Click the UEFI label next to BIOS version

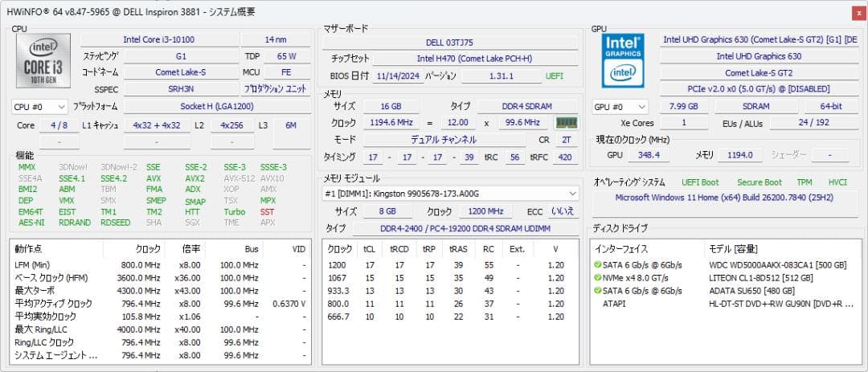[x=554, y=76]
